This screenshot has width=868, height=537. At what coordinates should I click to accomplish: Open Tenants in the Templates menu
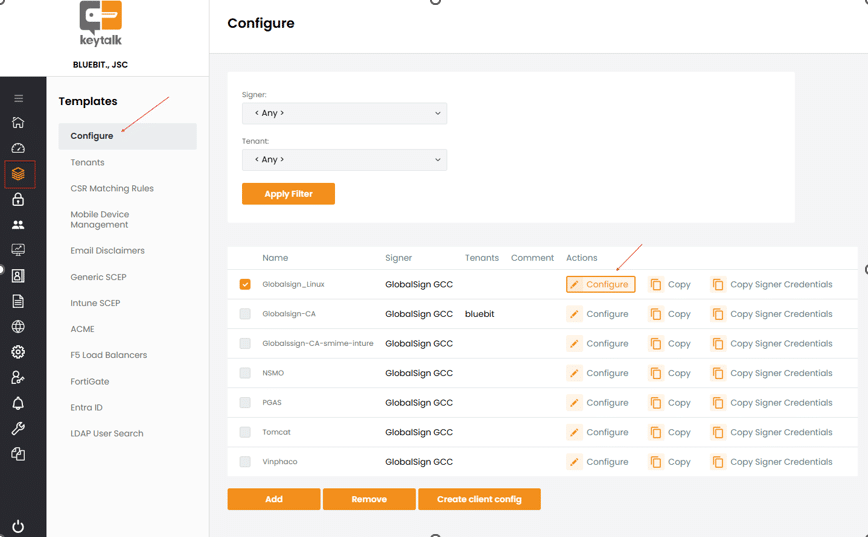click(x=87, y=162)
